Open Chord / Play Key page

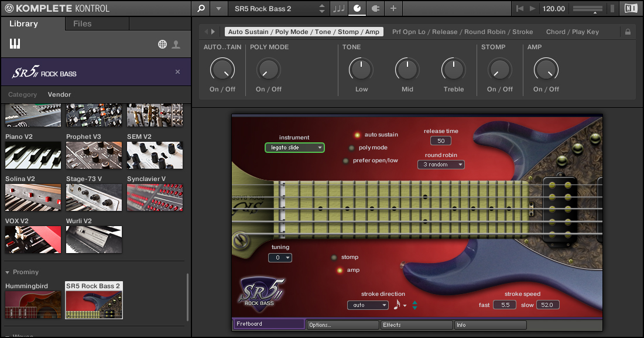point(573,32)
